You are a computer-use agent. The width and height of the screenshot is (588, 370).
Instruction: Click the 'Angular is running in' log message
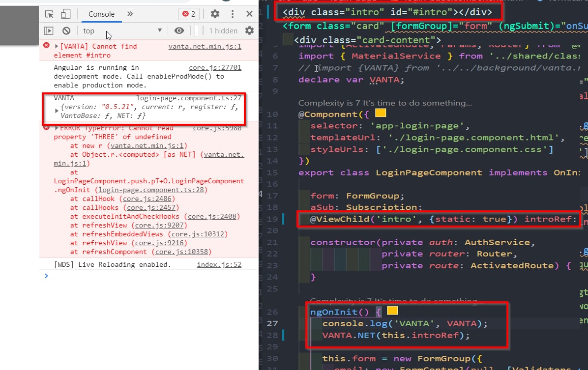coord(139,77)
